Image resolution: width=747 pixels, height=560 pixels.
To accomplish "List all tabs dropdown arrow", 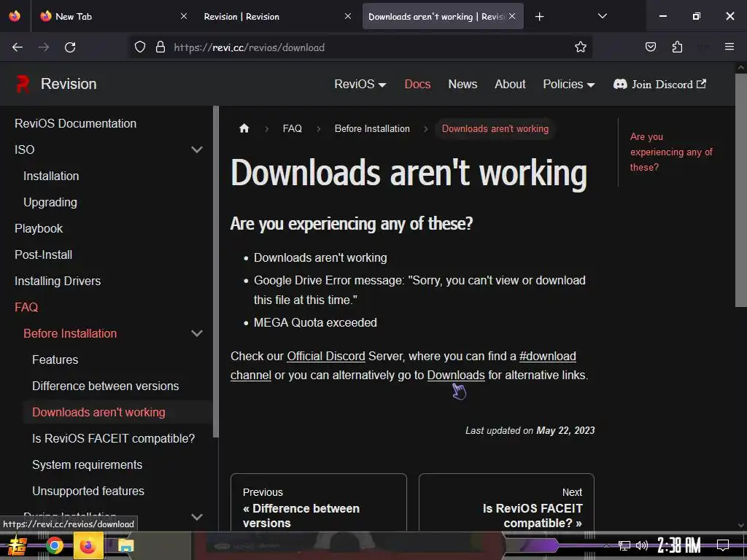I will (602, 16).
